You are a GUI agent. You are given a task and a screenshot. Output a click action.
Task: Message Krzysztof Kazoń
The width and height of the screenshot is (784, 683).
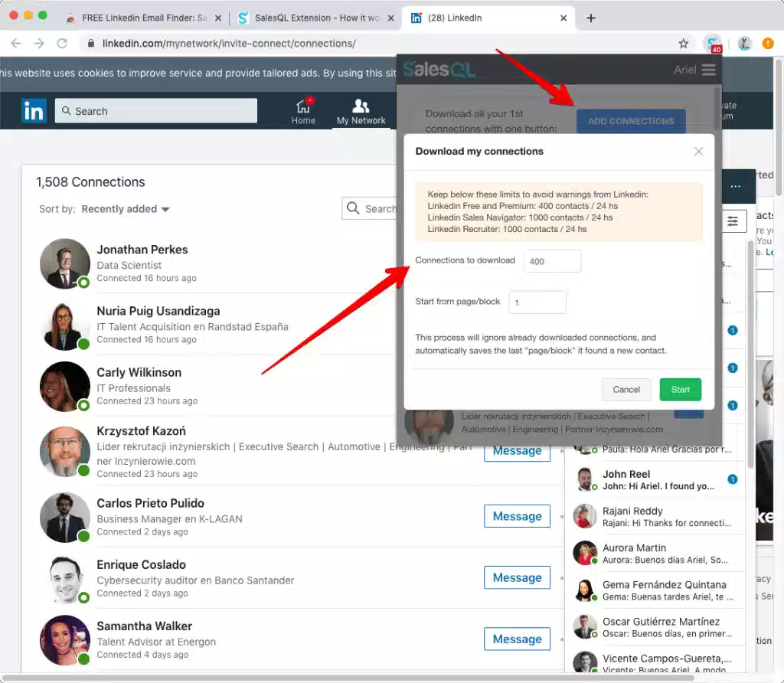pos(517,452)
